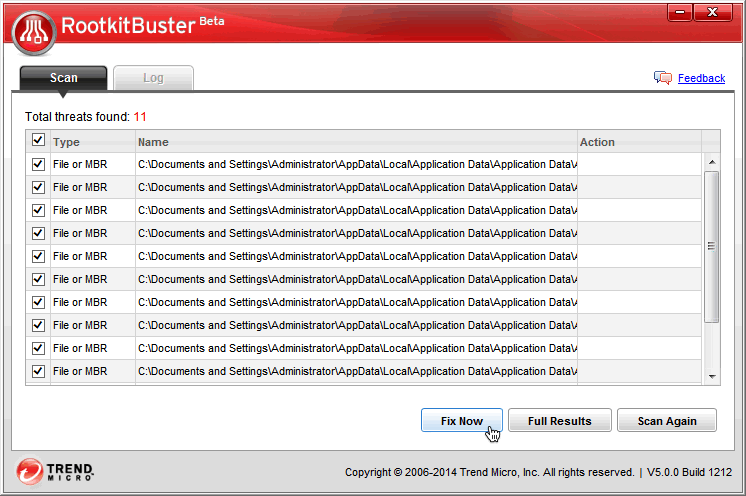Switch to the Scan tab
This screenshot has width=746, height=496.
point(63,78)
